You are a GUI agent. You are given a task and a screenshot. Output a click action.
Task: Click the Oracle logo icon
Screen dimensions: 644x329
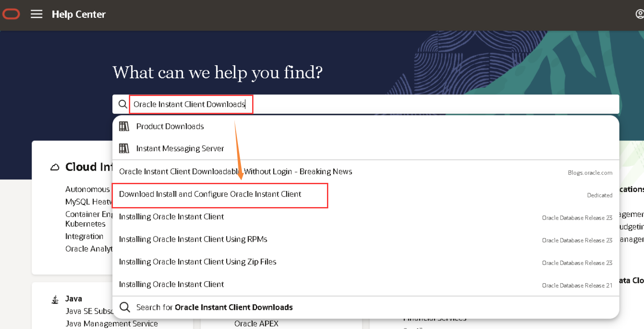[x=11, y=14]
